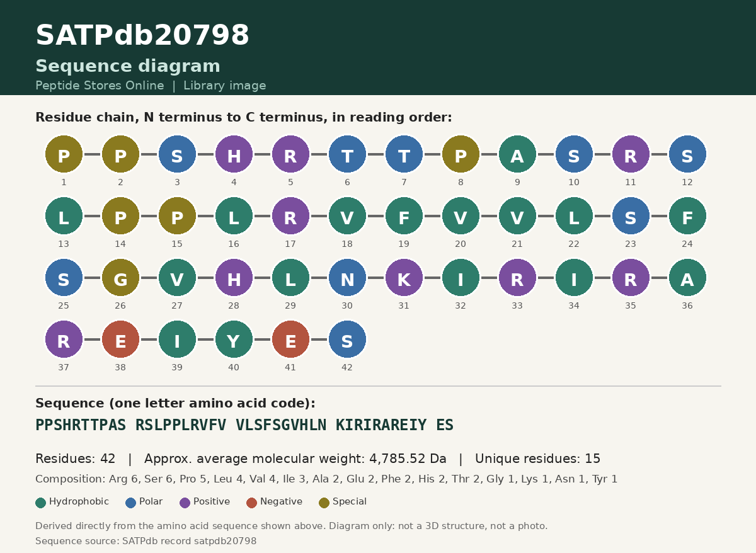Screen dimensions: 756x553
Task: Click the serine circle numbered 3
Action: tap(177, 154)
